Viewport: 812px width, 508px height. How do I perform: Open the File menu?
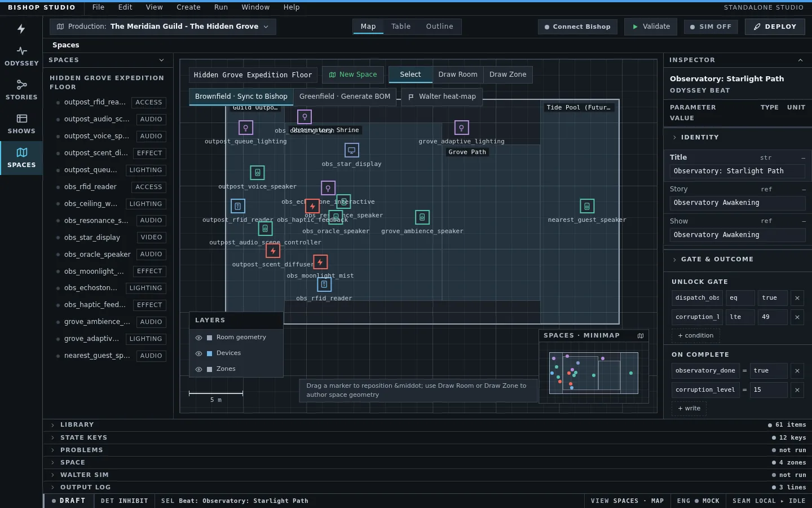pos(98,7)
